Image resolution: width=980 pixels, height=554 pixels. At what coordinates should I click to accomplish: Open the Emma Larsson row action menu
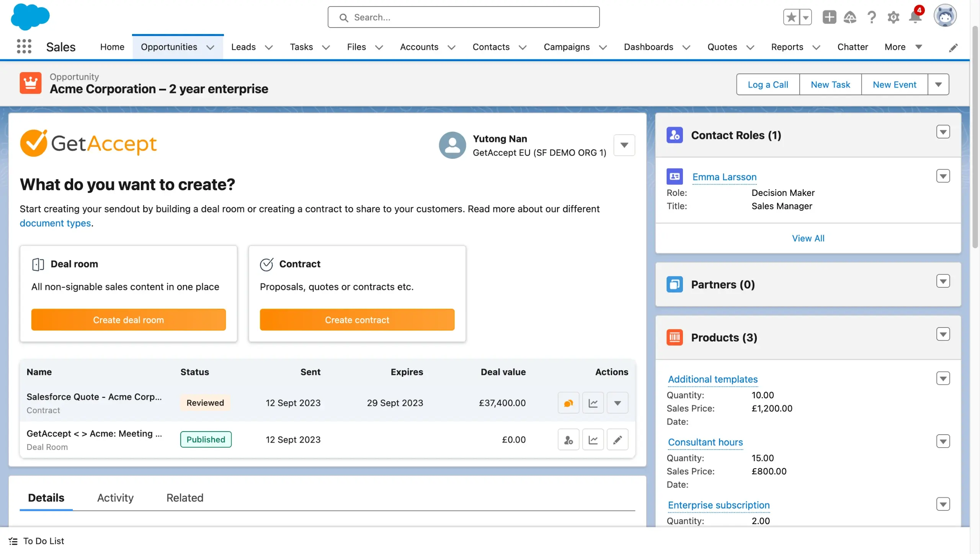click(943, 176)
